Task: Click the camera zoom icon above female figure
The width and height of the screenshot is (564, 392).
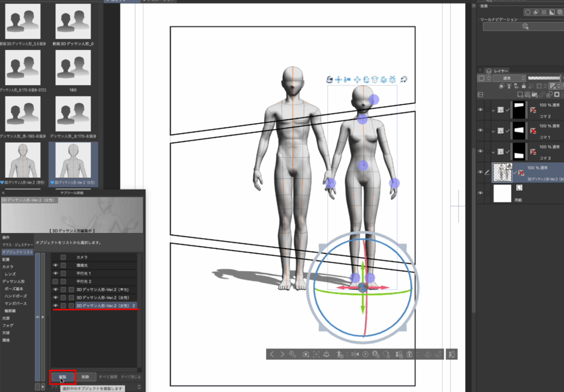Action: [347, 80]
